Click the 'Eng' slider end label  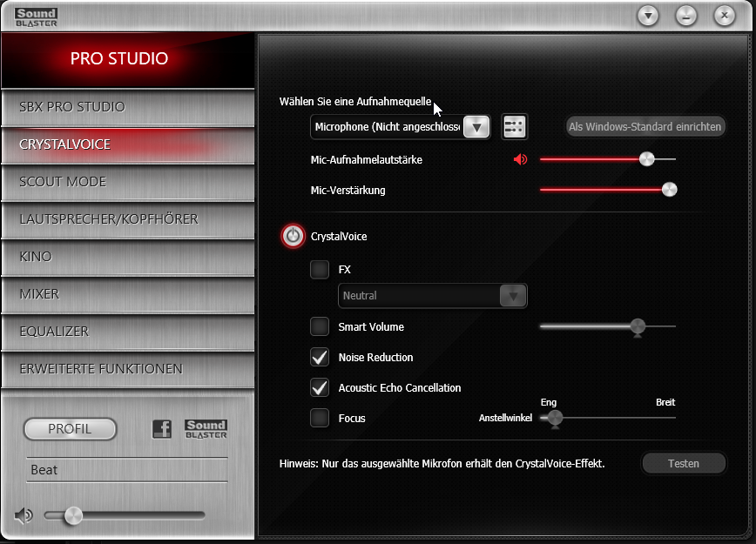click(548, 402)
